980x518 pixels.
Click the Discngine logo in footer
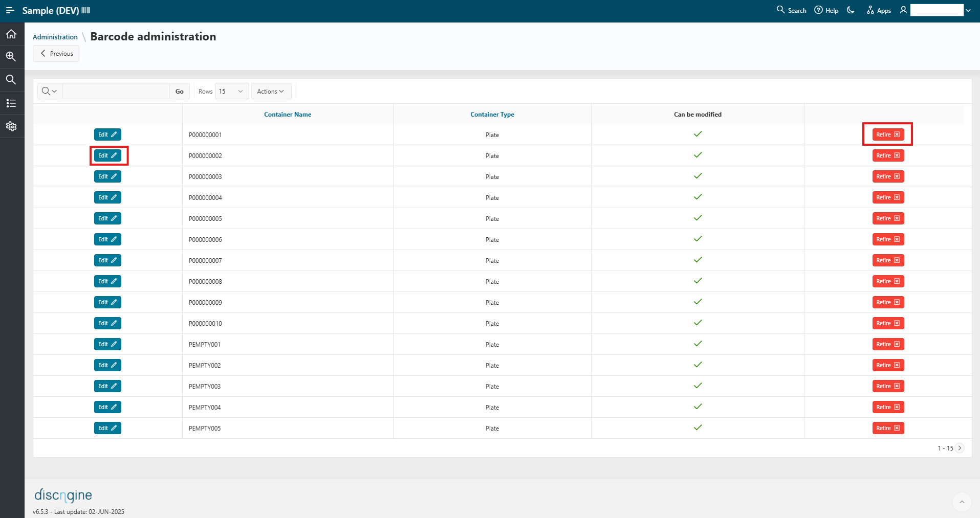pyautogui.click(x=63, y=496)
